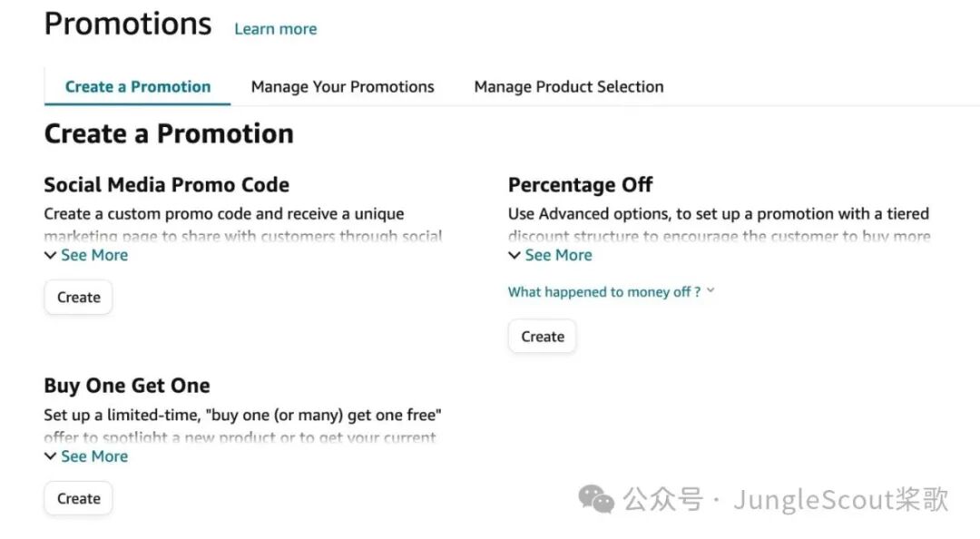Click the Percentage Off section heading

pos(580,185)
